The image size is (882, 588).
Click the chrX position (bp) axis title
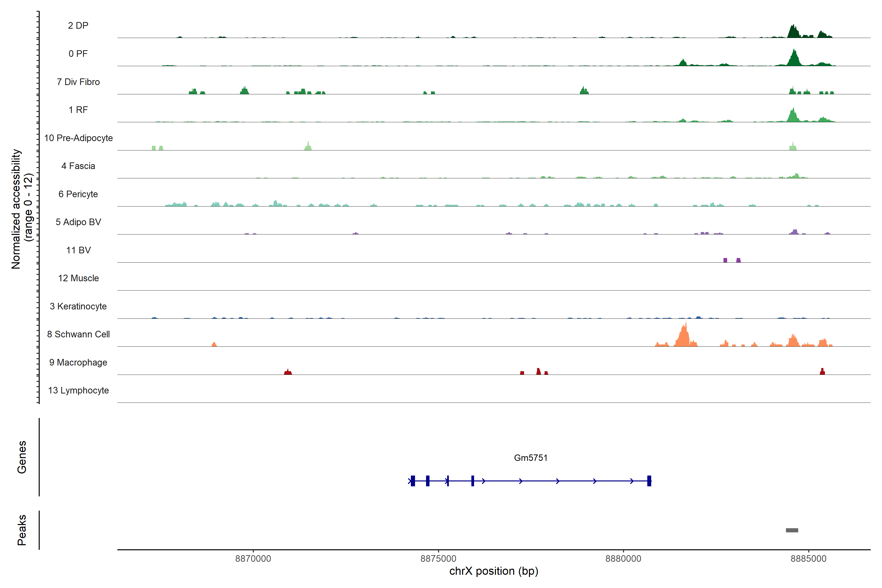pyautogui.click(x=493, y=571)
